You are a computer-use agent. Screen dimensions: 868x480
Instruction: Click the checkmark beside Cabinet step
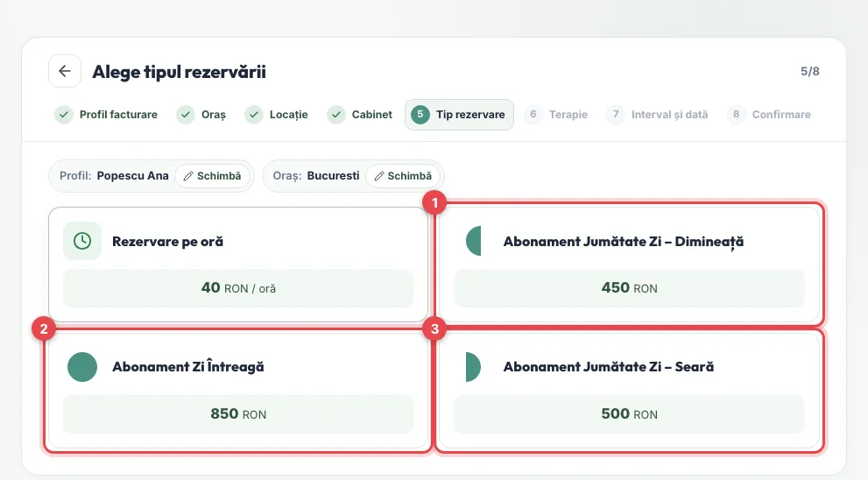[336, 115]
